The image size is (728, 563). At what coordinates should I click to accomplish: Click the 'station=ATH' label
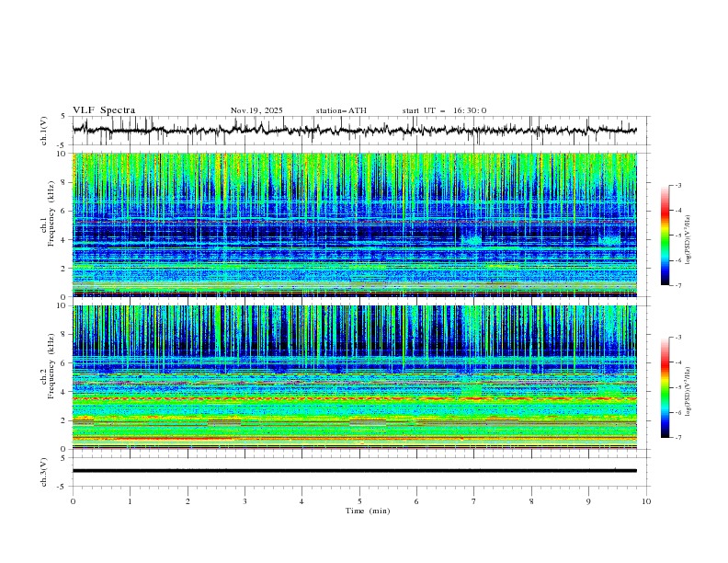point(341,110)
